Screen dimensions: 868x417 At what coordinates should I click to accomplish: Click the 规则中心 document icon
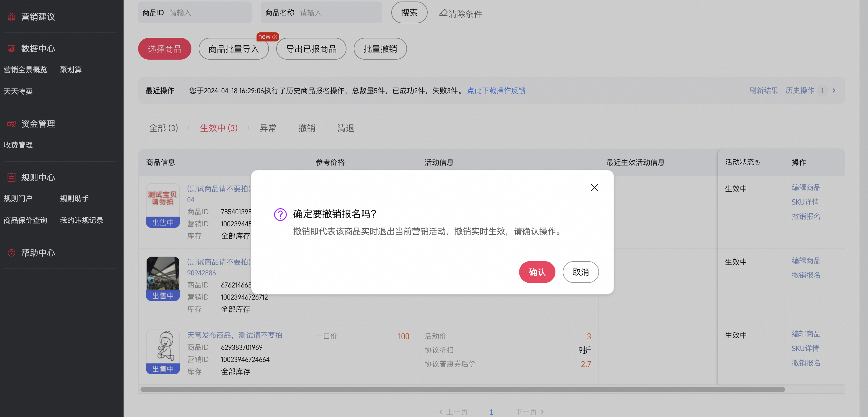12,177
